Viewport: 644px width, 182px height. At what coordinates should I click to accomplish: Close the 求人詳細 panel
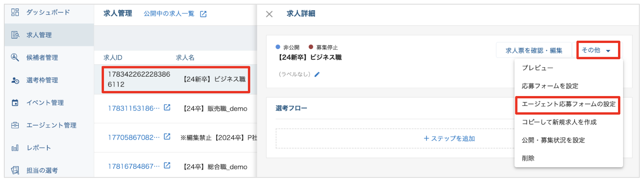coord(269,14)
